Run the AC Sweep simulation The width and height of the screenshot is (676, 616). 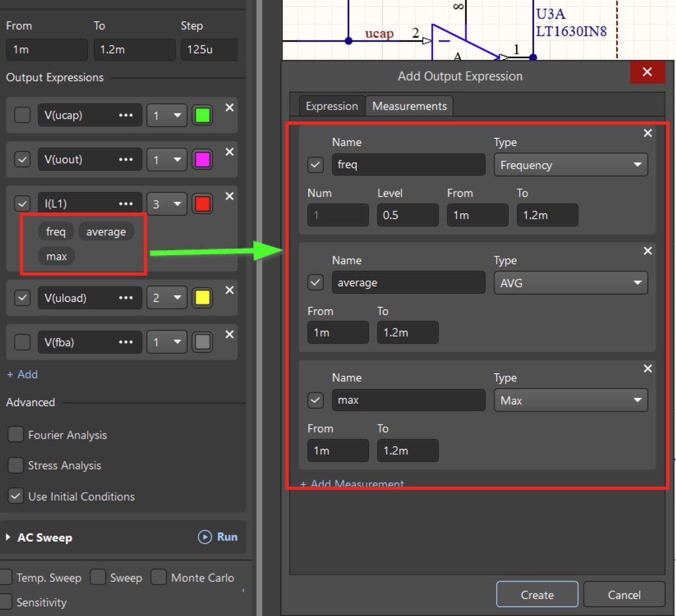click(x=217, y=537)
